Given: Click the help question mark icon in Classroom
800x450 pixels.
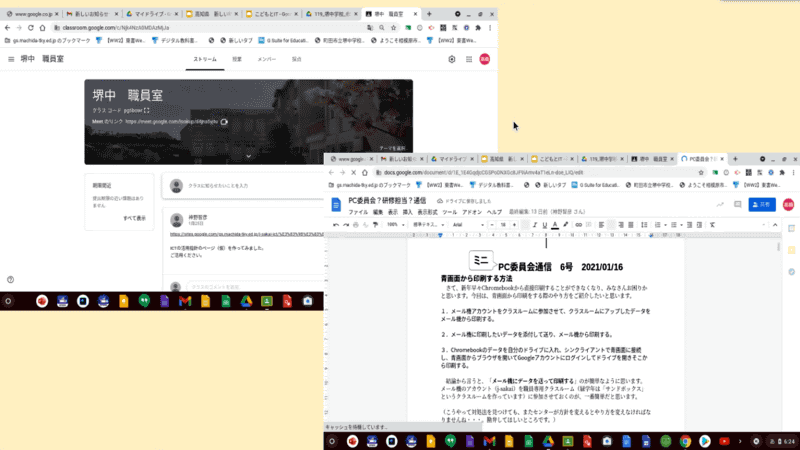Looking at the screenshot, I should click(10, 280).
